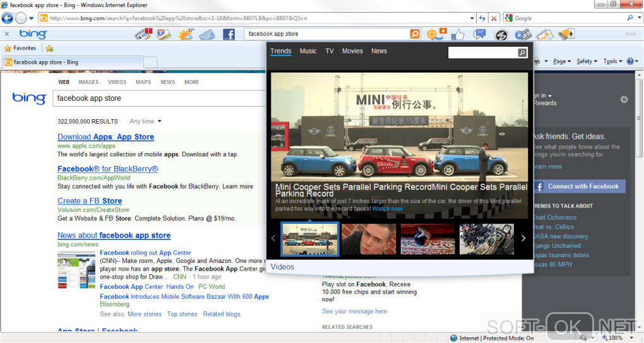Open News about facebook app store link
This screenshot has width=644, height=343.
[x=114, y=236]
